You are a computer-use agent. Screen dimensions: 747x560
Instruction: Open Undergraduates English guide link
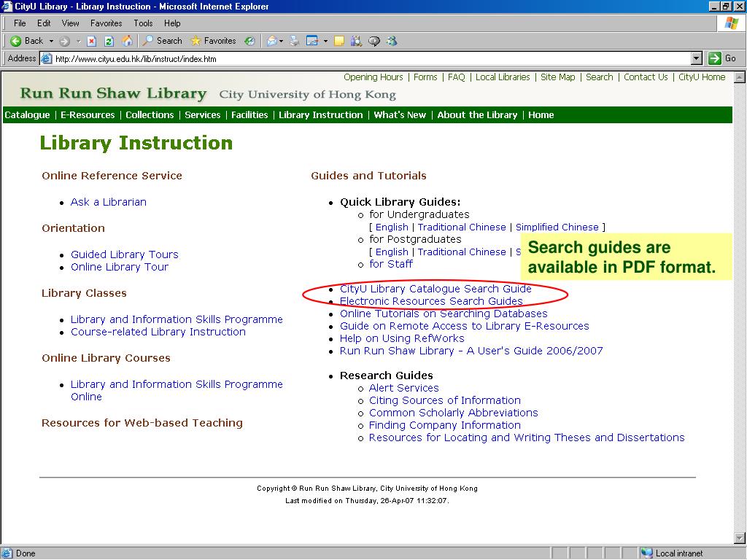click(392, 227)
